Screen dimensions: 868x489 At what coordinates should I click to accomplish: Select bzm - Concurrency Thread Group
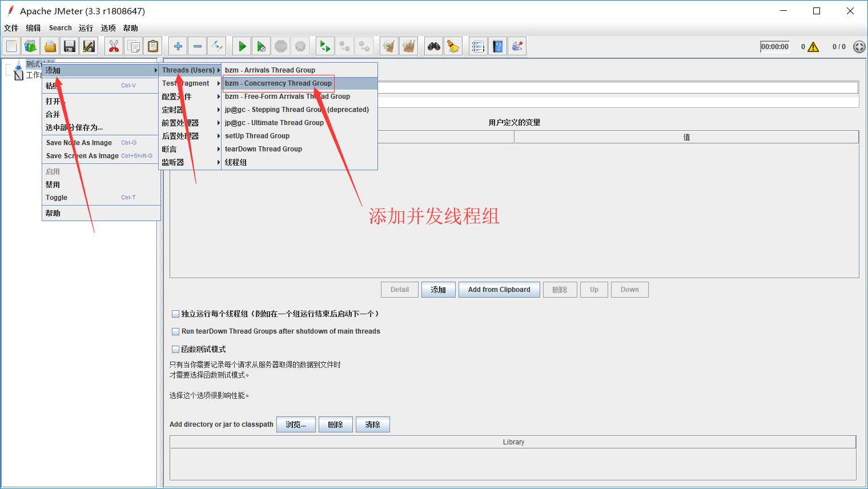[x=300, y=83]
